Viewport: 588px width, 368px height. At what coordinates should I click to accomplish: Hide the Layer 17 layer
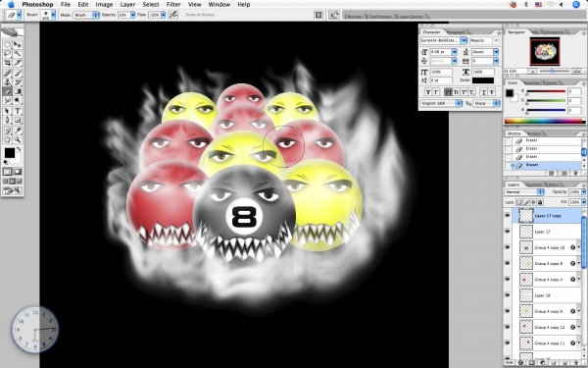coord(508,232)
